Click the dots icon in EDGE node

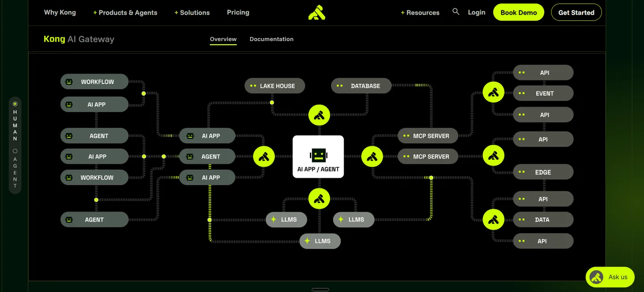coord(521,172)
